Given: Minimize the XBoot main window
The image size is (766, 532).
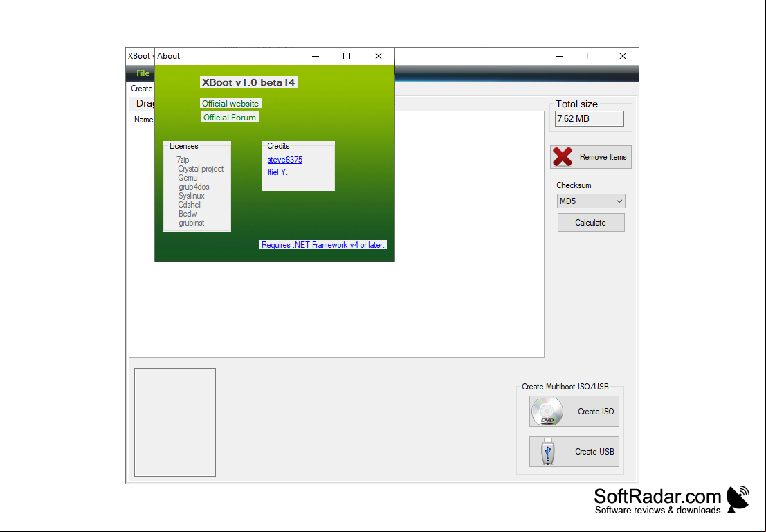Looking at the screenshot, I should click(560, 56).
